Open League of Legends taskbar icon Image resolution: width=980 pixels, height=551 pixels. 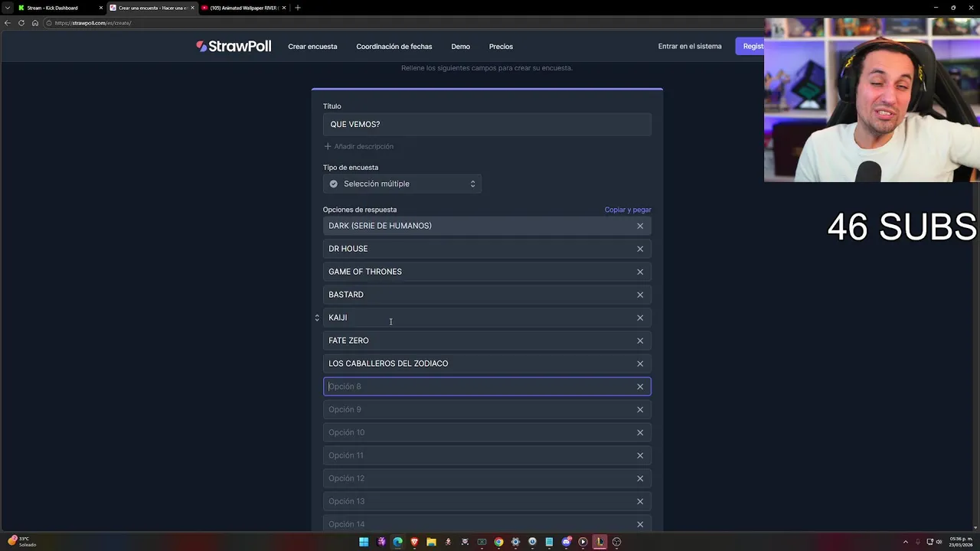[599, 542]
